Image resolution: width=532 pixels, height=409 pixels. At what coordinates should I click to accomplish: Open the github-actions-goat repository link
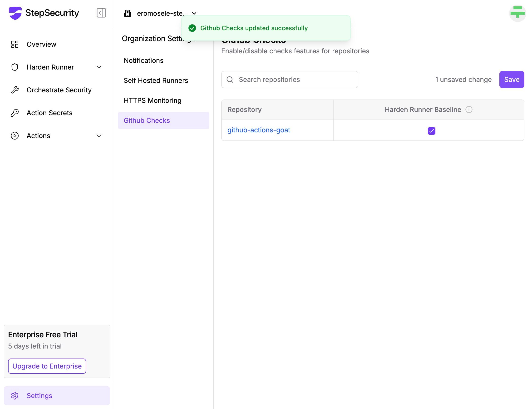pos(259,130)
